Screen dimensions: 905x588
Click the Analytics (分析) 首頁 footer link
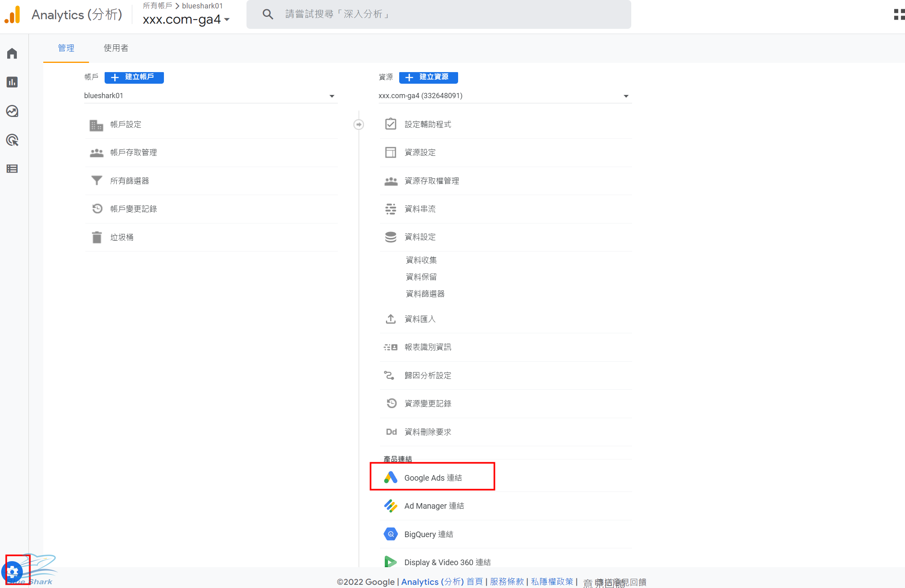(x=442, y=582)
